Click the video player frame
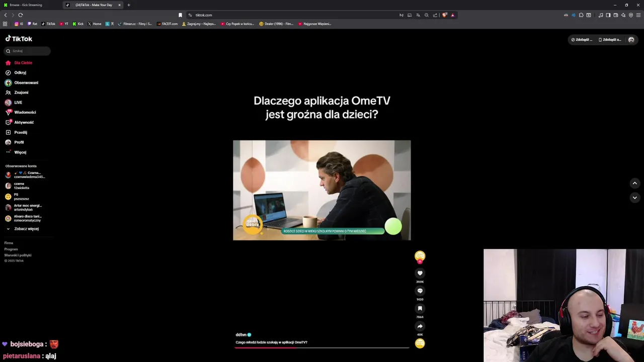The image size is (644, 362). point(322,190)
